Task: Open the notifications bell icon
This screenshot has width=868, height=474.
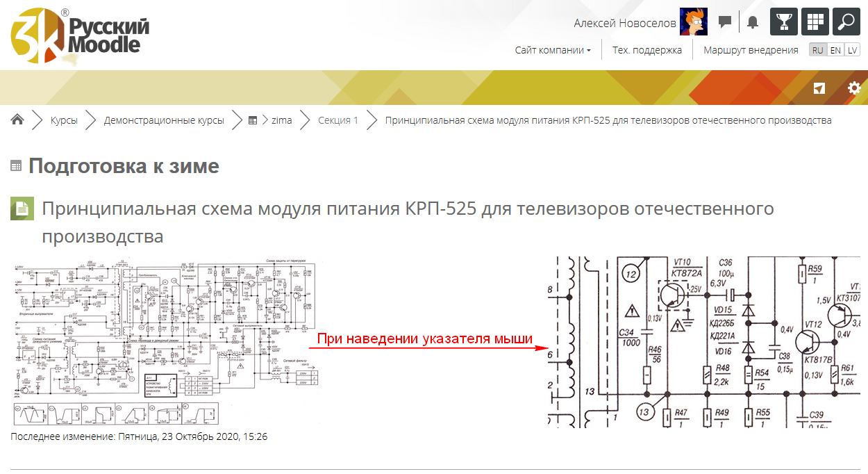Action: tap(753, 22)
